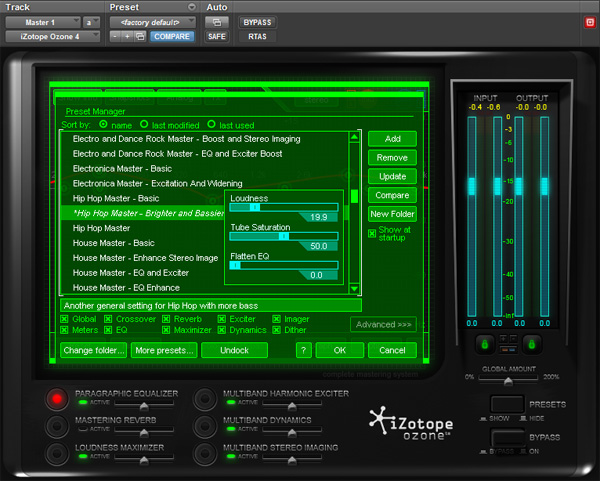Open the Preset menu round arrow icon

point(192,7)
